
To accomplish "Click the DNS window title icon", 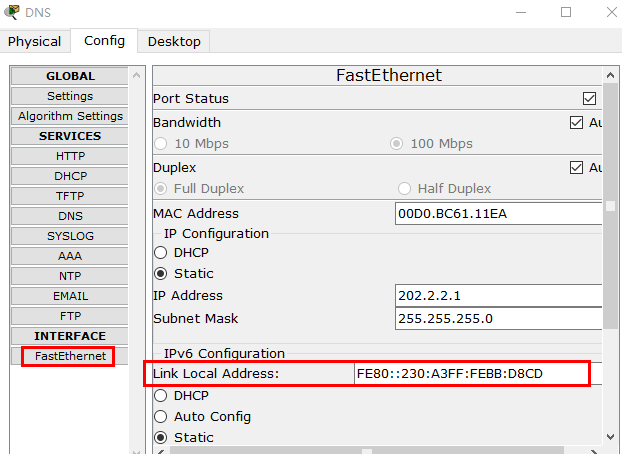I will (12, 13).
